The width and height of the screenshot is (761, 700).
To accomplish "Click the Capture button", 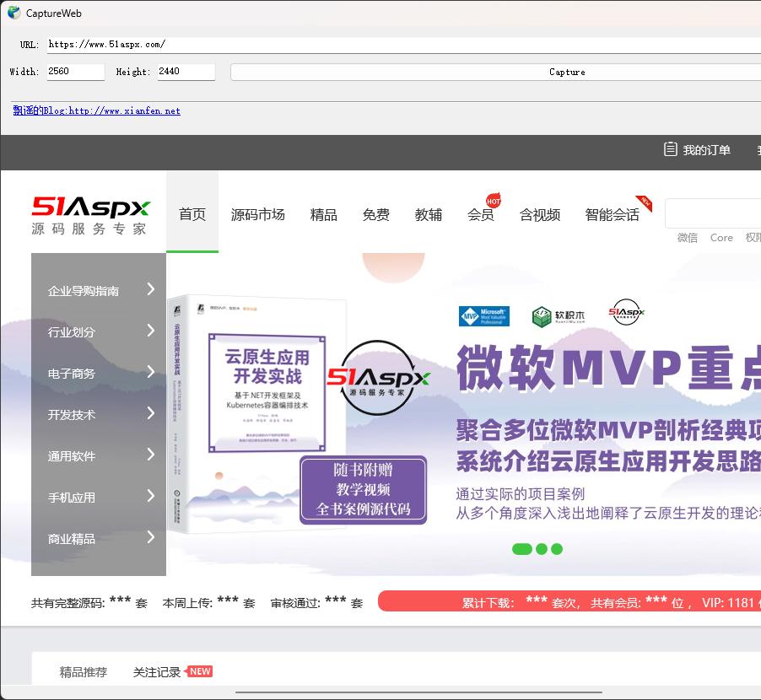I will pos(495,72).
